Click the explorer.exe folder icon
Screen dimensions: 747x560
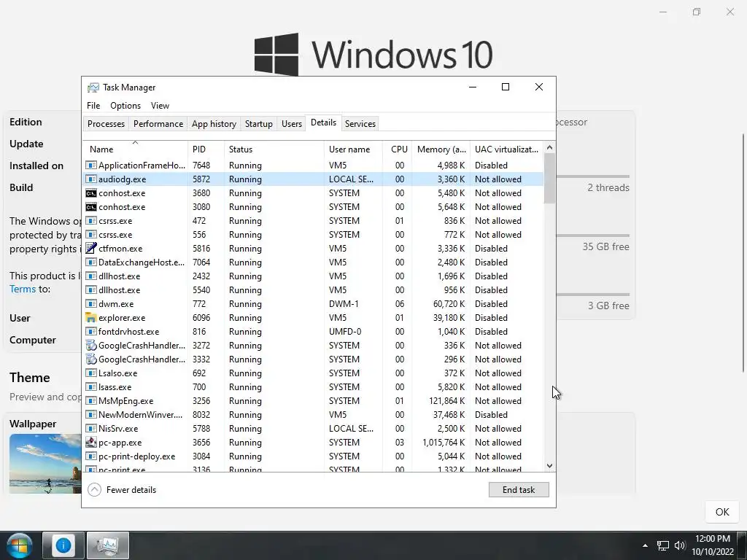90,318
